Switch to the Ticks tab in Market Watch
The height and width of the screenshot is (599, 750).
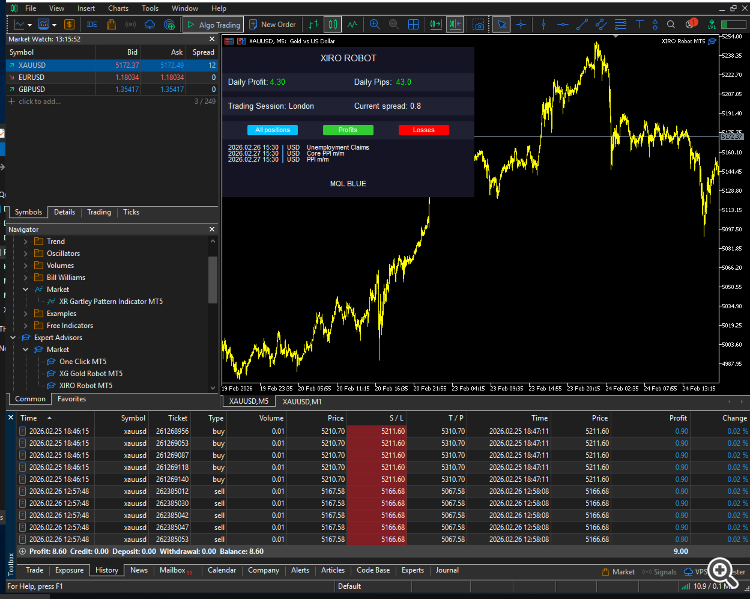tap(131, 212)
